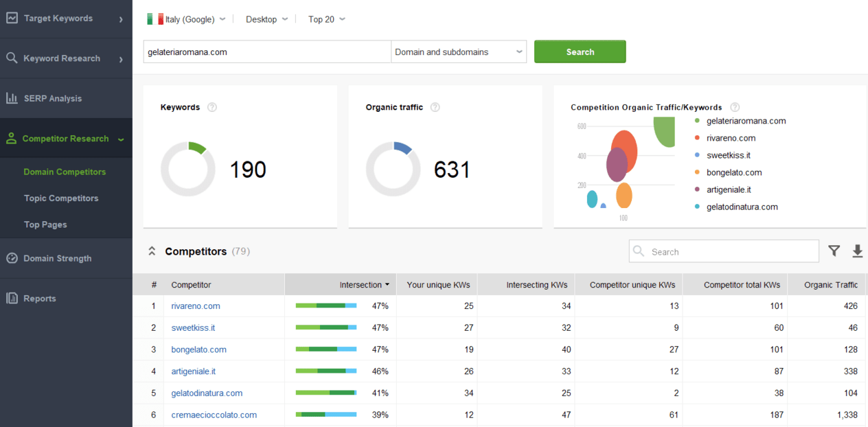Click the SERP Analysis chart icon

click(x=11, y=98)
